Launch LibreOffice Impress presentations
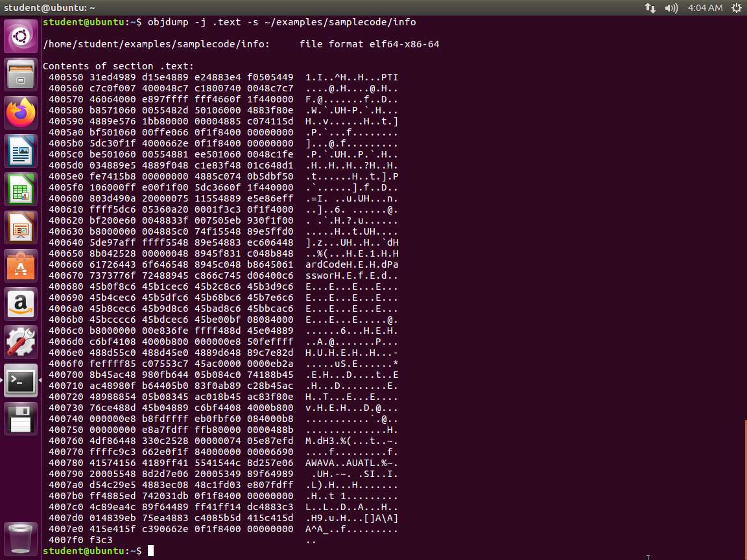747x560 pixels. [21, 227]
